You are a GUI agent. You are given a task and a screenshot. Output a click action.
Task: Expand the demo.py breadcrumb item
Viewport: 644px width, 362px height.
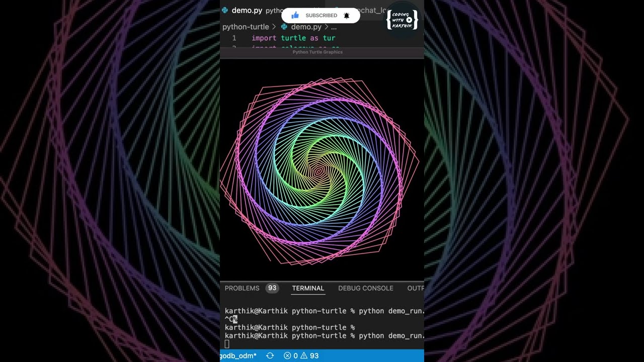306,27
